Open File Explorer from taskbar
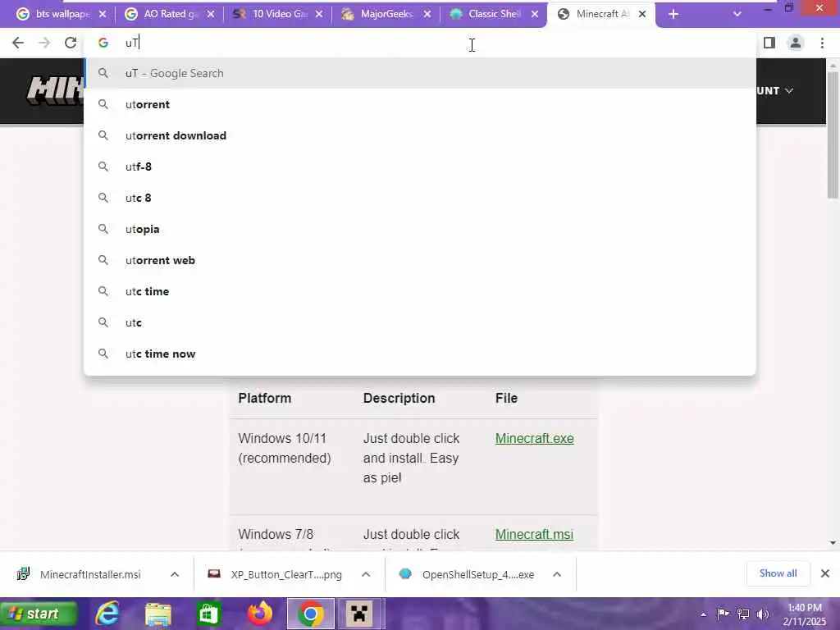This screenshot has width=840, height=630. 158,614
